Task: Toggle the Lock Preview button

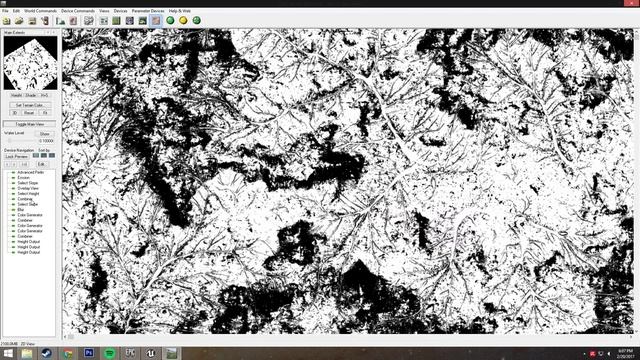Action: (17, 156)
